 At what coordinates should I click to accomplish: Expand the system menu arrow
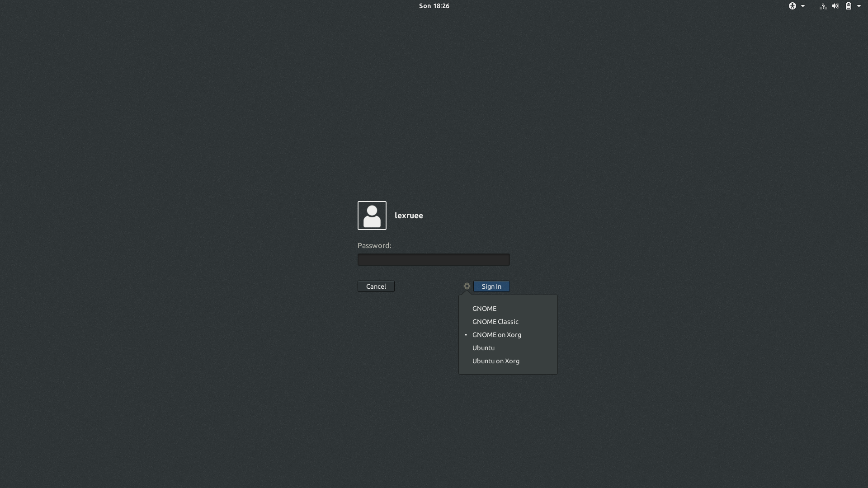[859, 6]
